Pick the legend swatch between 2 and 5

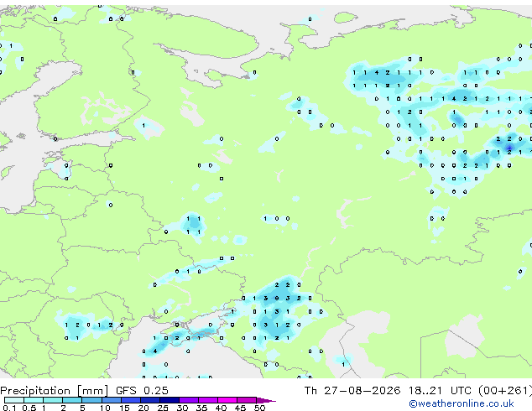point(72,400)
